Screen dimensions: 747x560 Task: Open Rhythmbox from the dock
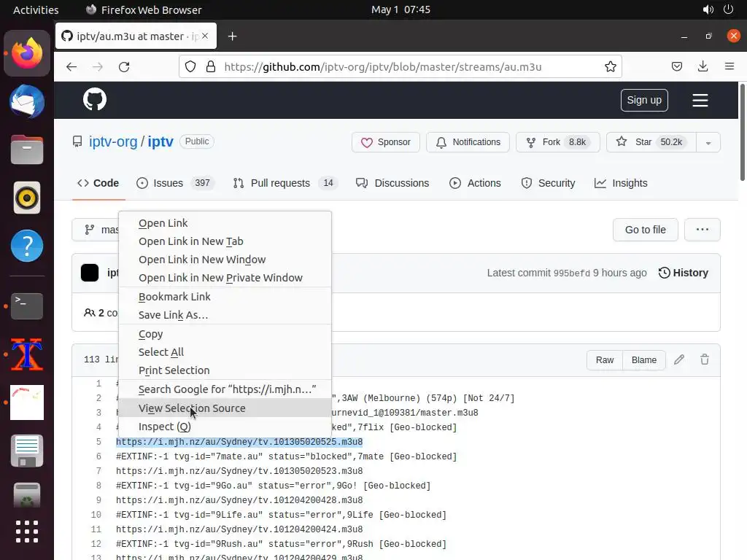click(27, 198)
